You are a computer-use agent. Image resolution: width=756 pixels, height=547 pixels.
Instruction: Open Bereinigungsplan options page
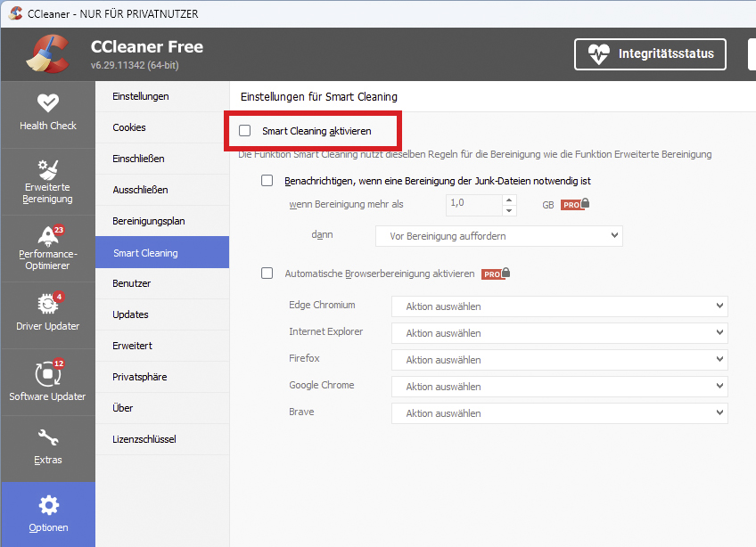pos(162,221)
